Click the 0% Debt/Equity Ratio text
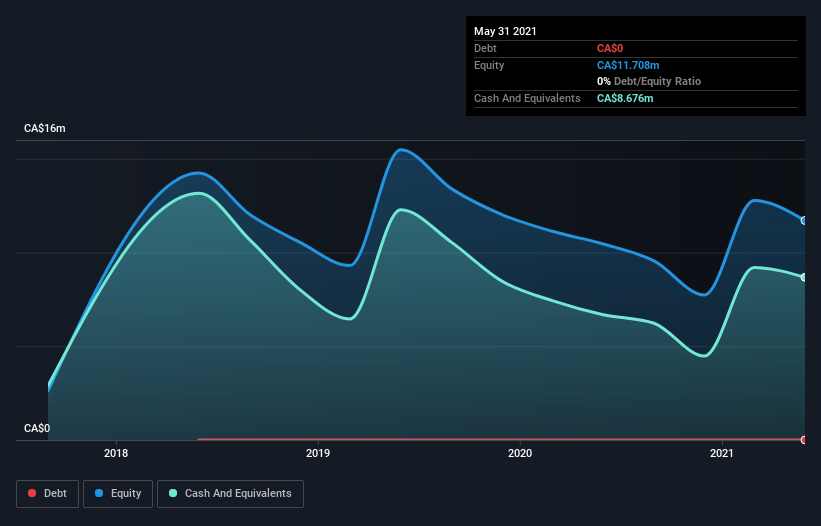The height and width of the screenshot is (526, 821). 649,81
